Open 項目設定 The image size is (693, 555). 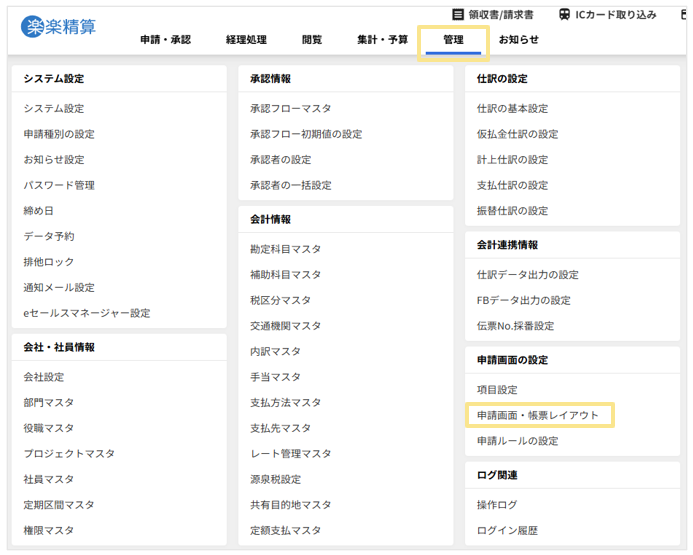(x=497, y=390)
